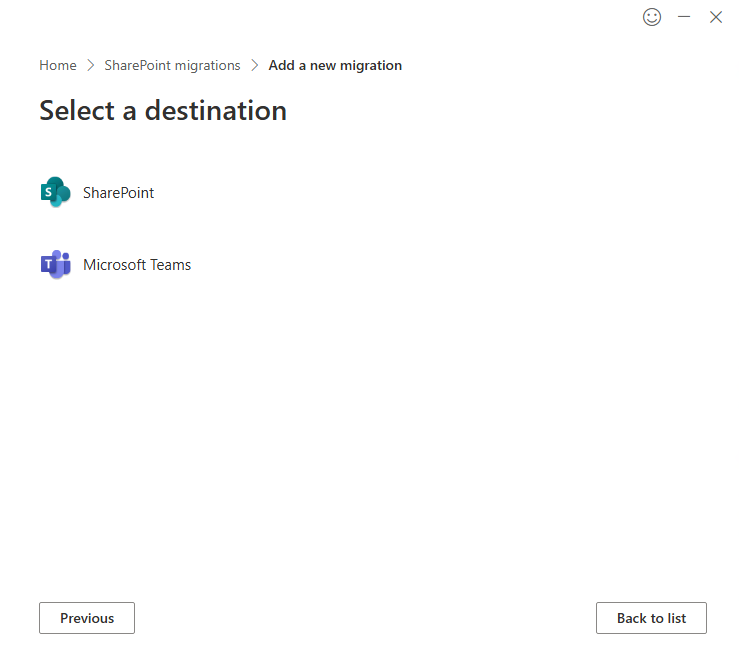Open the SharePoint migrations breadcrumb
Screen dimensions: 739x654
click(172, 66)
